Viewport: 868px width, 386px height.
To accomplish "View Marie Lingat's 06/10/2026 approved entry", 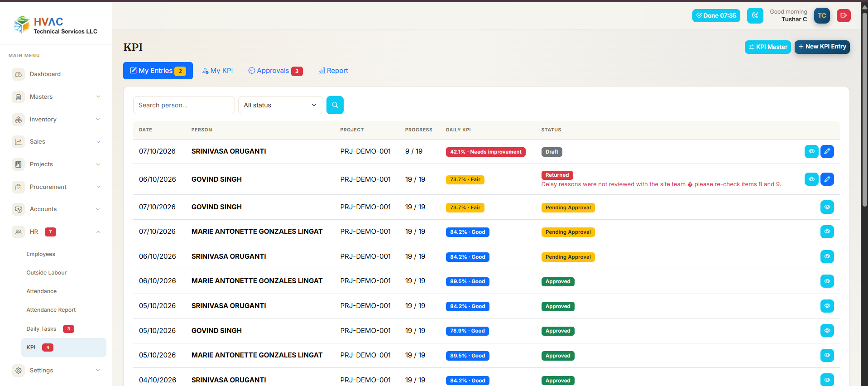I will [x=827, y=281].
